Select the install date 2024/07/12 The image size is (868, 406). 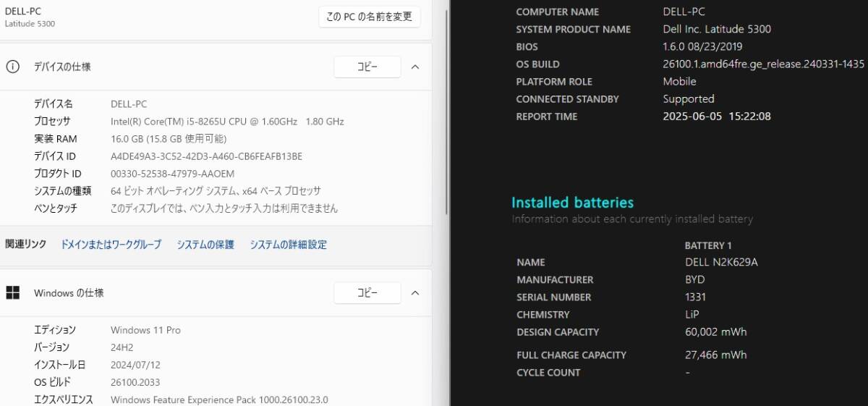coord(135,365)
